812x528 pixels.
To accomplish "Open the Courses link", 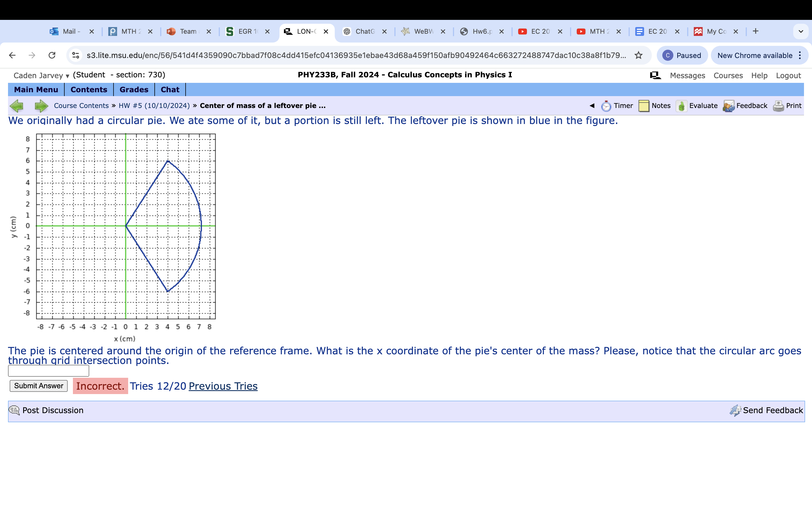I will 728,75.
